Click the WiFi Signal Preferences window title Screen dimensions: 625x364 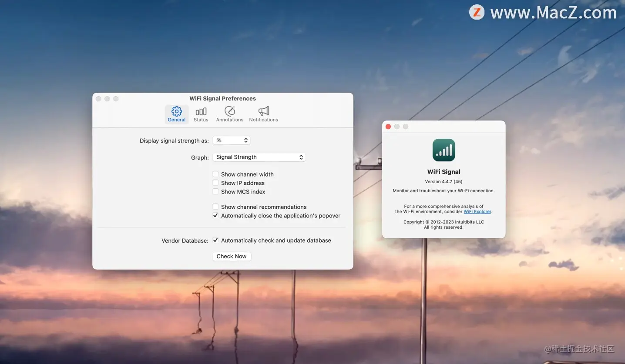(x=223, y=99)
